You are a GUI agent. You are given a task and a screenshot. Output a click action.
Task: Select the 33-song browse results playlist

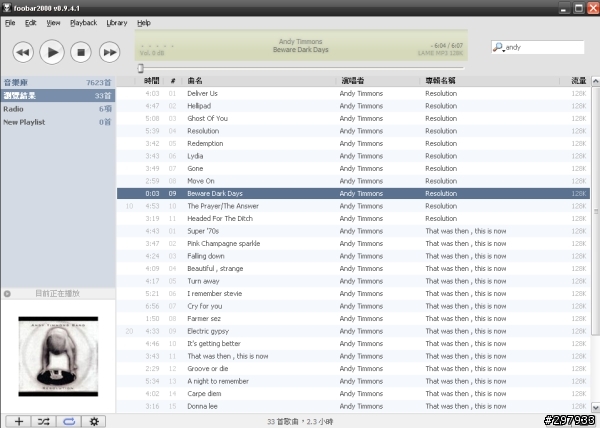click(58, 96)
